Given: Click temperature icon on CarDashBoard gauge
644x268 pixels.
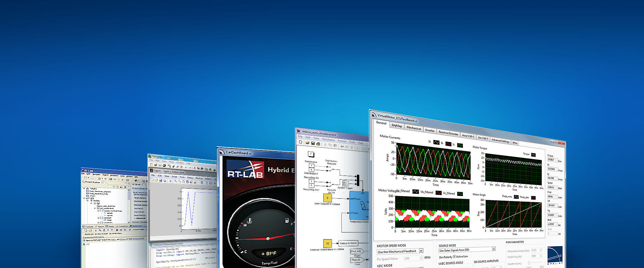Looking at the screenshot, I should [249, 220].
